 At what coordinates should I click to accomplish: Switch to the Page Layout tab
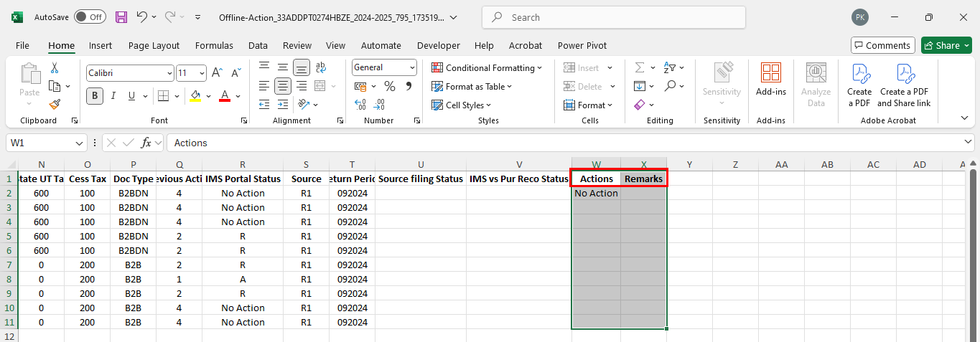(154, 45)
